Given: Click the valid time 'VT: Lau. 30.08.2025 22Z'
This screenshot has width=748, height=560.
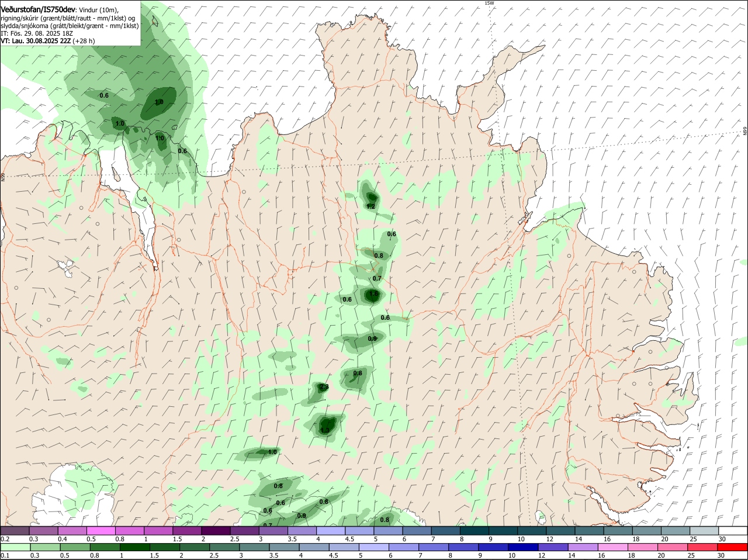Looking at the screenshot, I should 36,41.
